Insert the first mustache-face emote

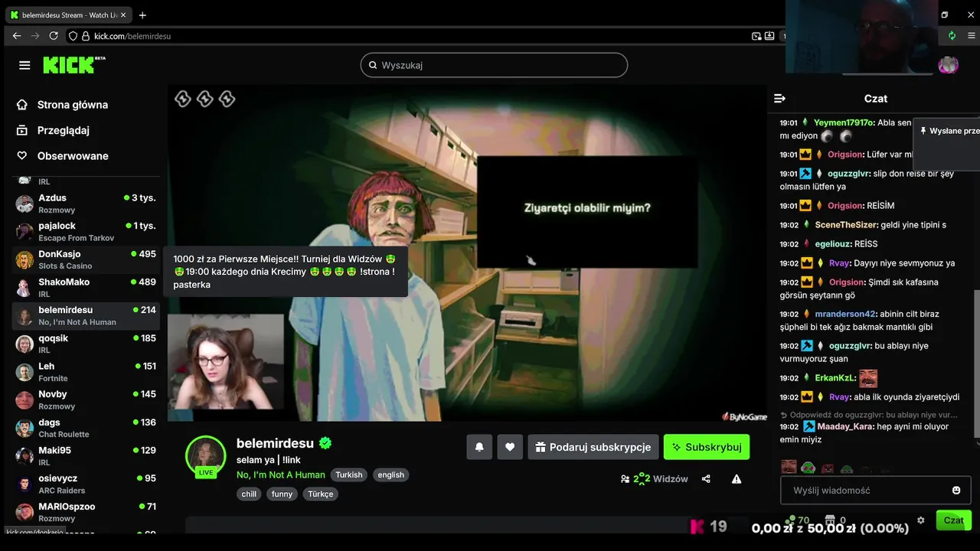coord(789,467)
